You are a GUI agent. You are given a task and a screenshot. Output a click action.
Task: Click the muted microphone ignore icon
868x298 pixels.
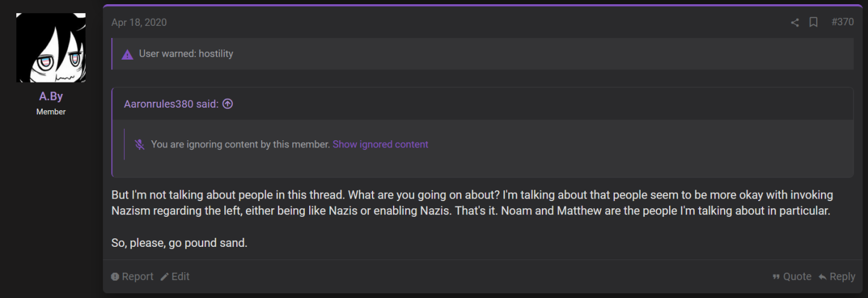(x=139, y=144)
